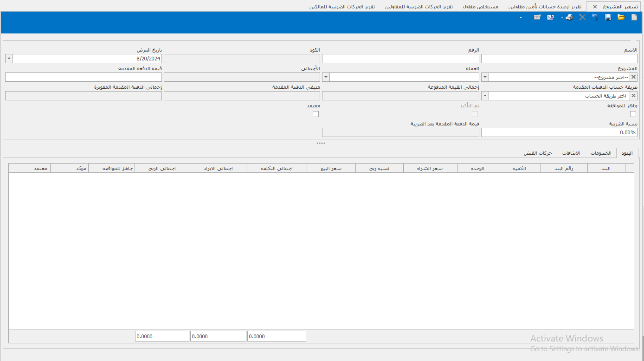Image resolution: width=644 pixels, height=361 pixels.
Task: Click the yellow Open folder icon
Action: [x=621, y=17]
